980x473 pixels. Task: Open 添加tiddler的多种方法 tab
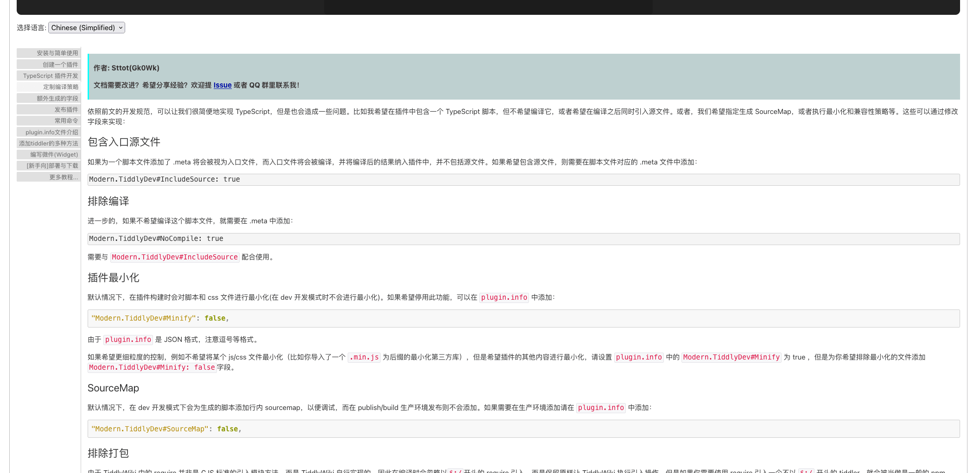coord(49,143)
